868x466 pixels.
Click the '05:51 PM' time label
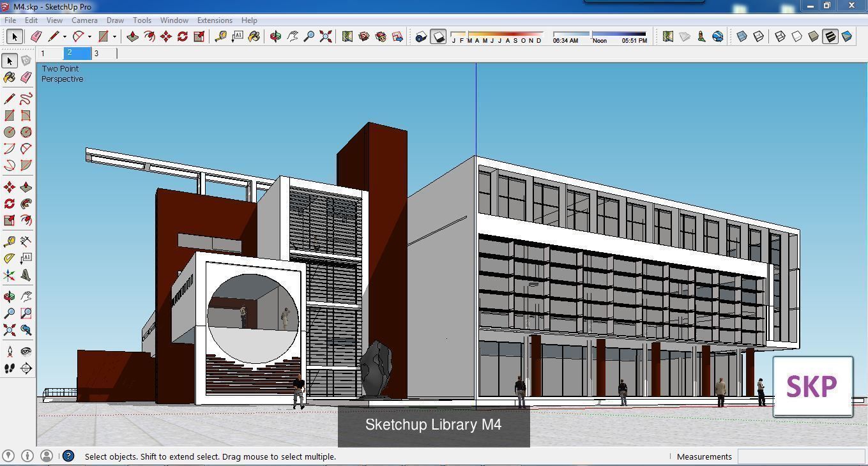634,41
